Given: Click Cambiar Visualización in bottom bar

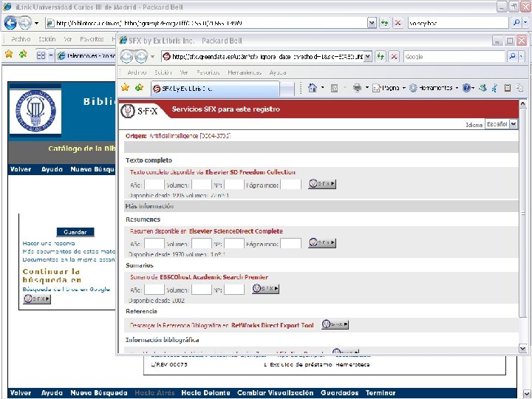Looking at the screenshot, I should (x=275, y=393).
